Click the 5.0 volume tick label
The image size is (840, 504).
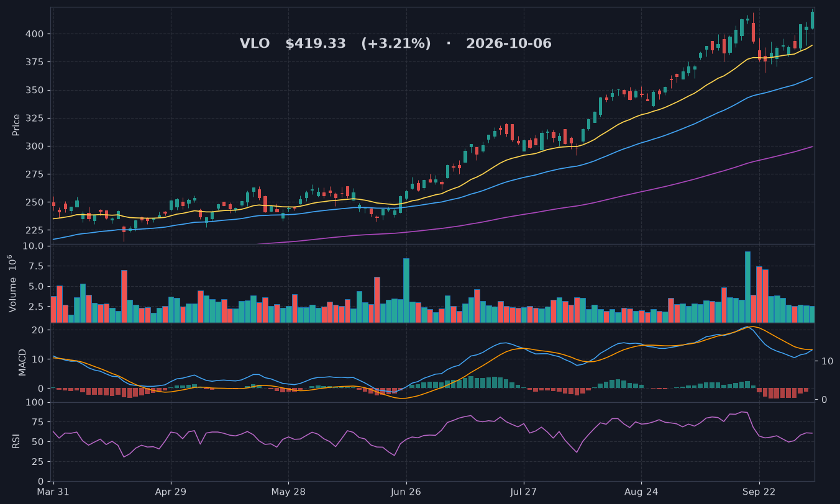point(37,287)
